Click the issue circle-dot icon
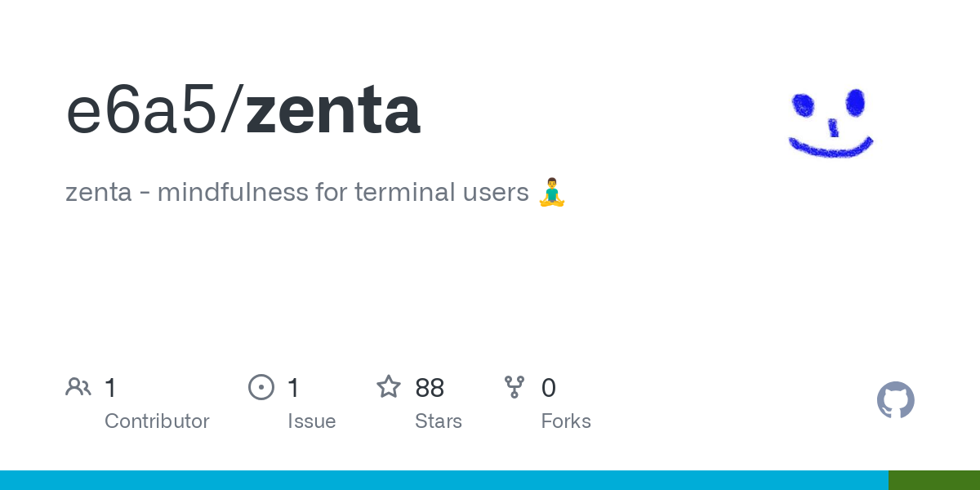Screen dimensions: 980x490 point(261,387)
